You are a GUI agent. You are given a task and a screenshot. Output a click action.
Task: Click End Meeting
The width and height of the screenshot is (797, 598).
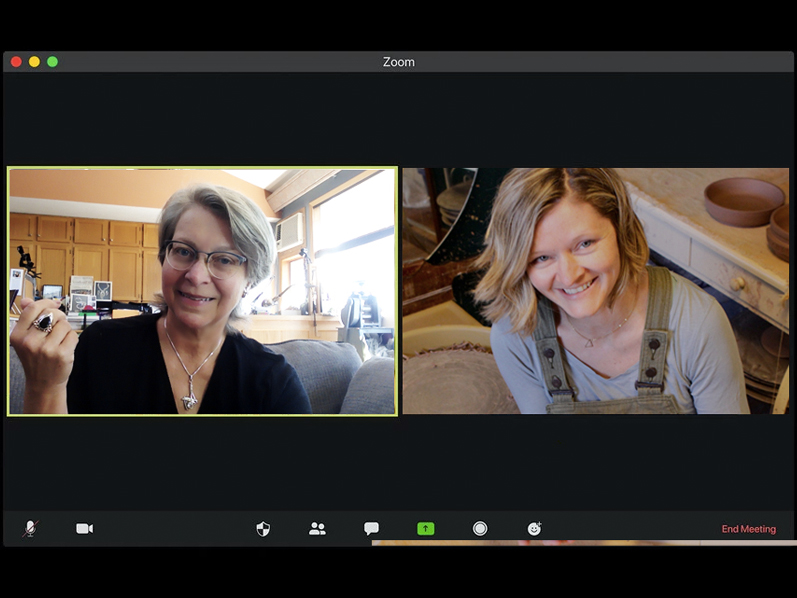(x=749, y=529)
